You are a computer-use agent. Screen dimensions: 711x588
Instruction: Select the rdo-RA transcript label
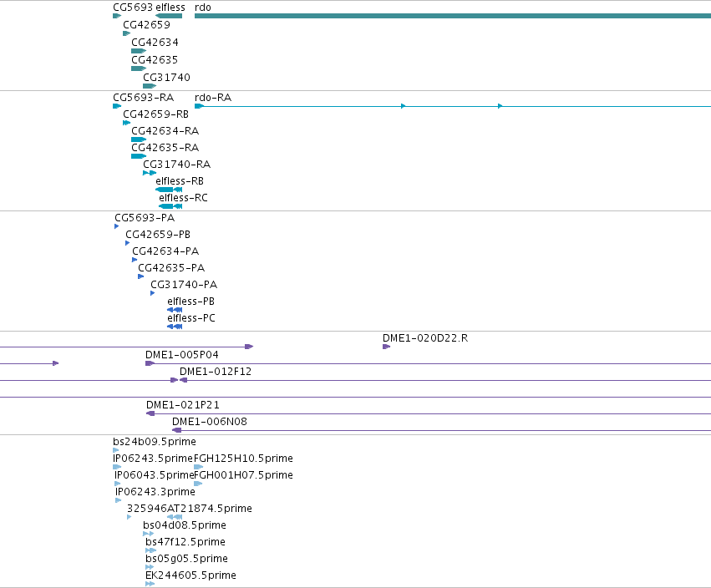click(x=213, y=98)
